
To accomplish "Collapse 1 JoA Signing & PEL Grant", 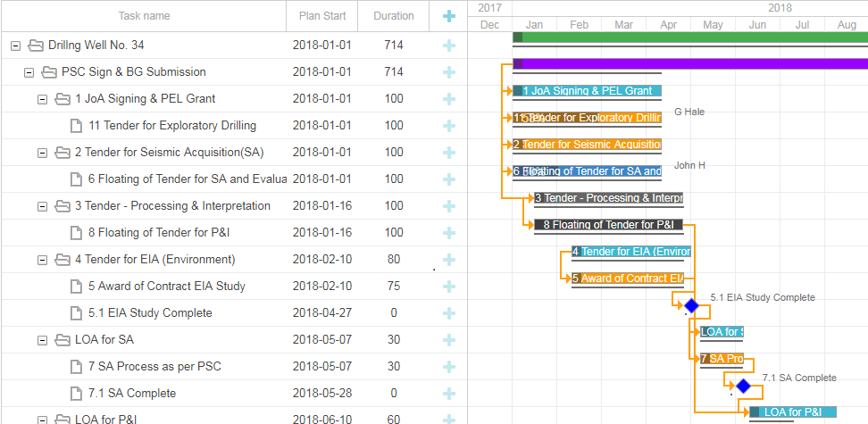I will pyautogui.click(x=42, y=99).
